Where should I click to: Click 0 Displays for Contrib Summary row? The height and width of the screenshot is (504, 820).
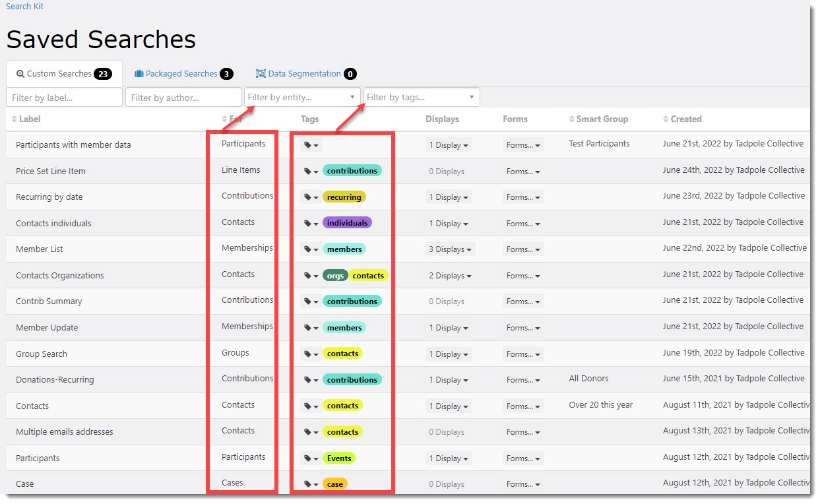[447, 301]
